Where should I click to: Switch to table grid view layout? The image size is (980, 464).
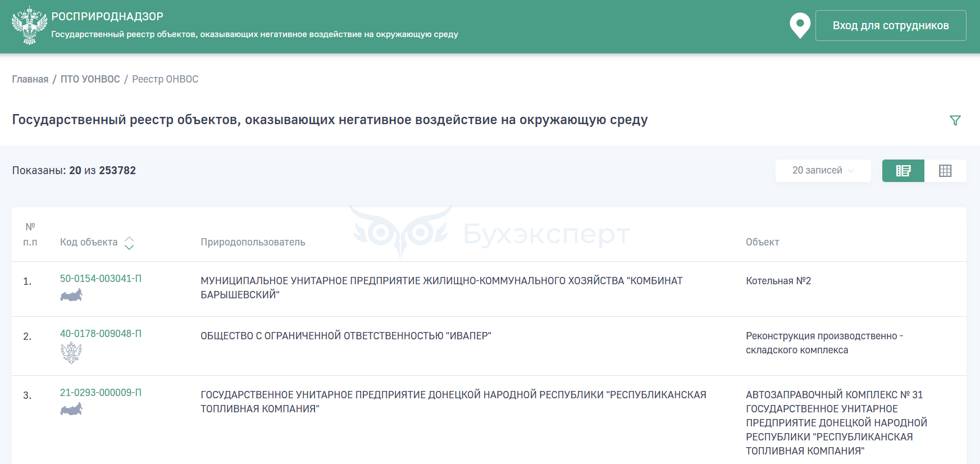(945, 171)
